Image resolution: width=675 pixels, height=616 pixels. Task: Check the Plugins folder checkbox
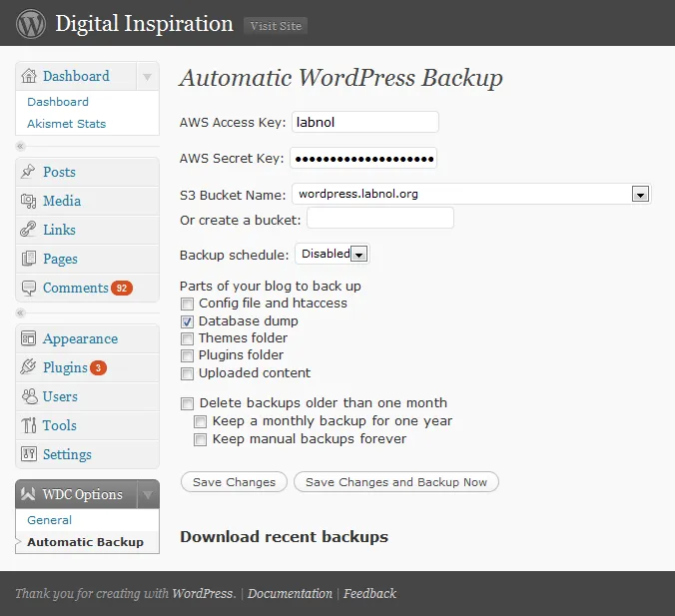click(x=187, y=356)
